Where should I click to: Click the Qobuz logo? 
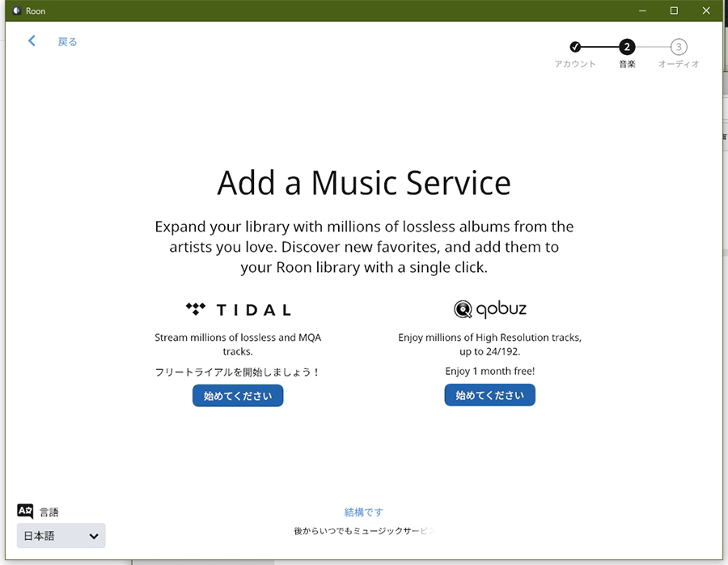[x=489, y=309]
